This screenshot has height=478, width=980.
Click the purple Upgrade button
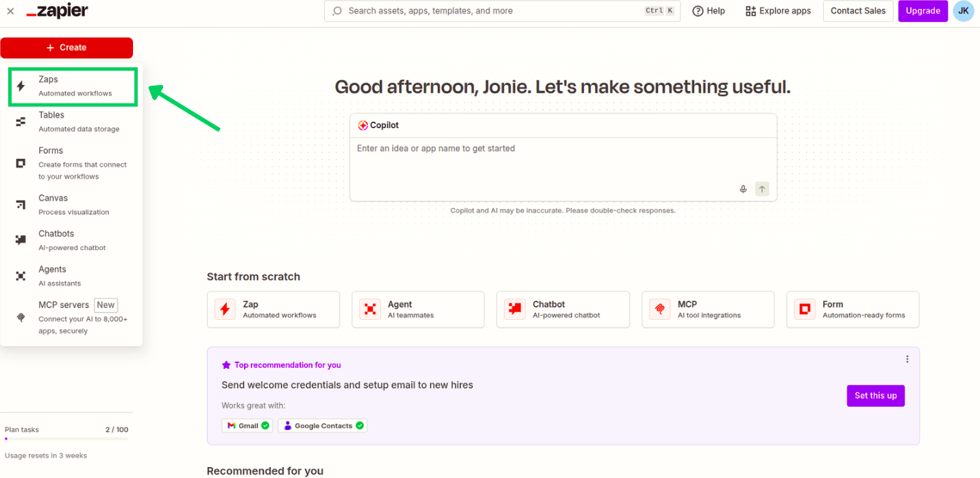[x=922, y=11]
